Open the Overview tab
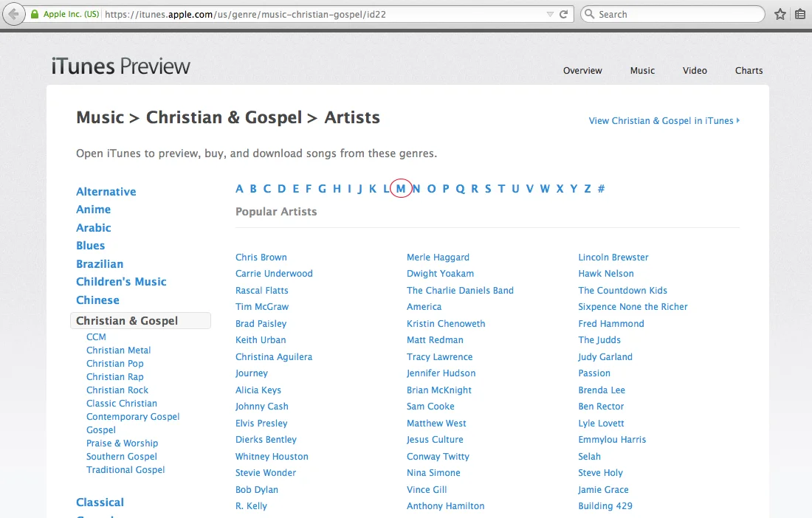 click(x=582, y=70)
